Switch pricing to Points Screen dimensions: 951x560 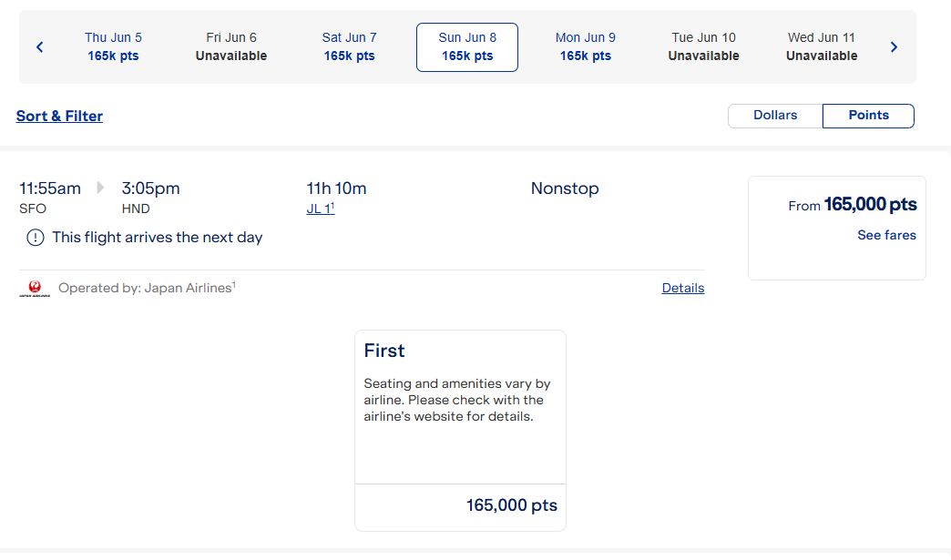(868, 116)
